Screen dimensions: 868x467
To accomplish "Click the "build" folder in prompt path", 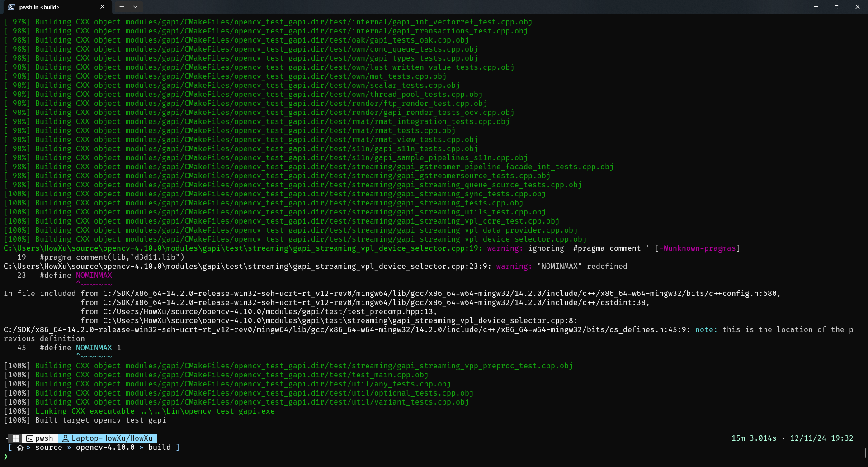I will [159, 447].
